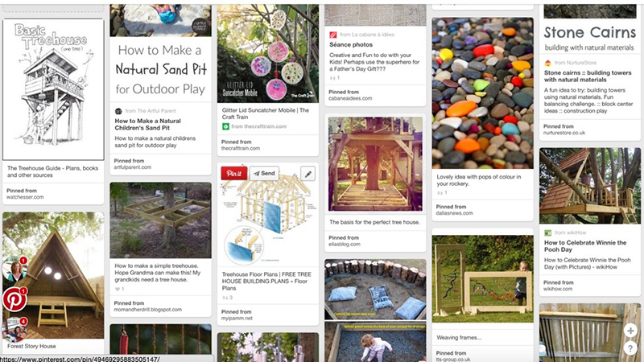Click the pencil edit icon on pin
This screenshot has width=644, height=362.
tap(308, 174)
